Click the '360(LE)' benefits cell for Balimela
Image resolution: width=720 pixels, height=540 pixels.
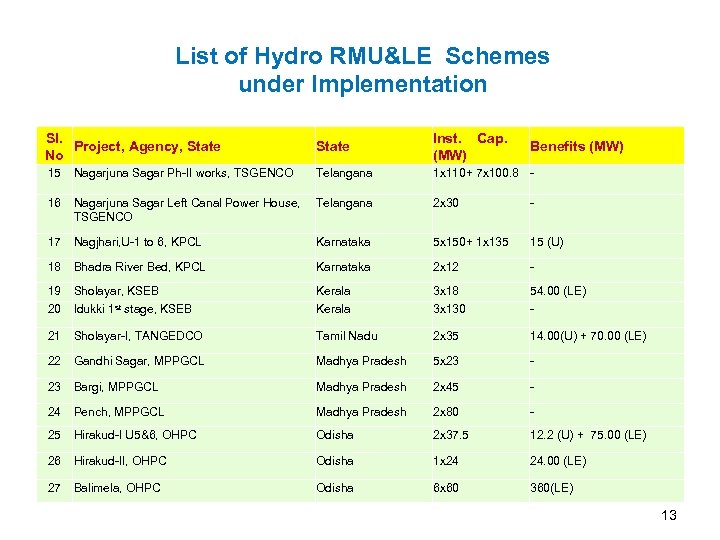click(551, 488)
